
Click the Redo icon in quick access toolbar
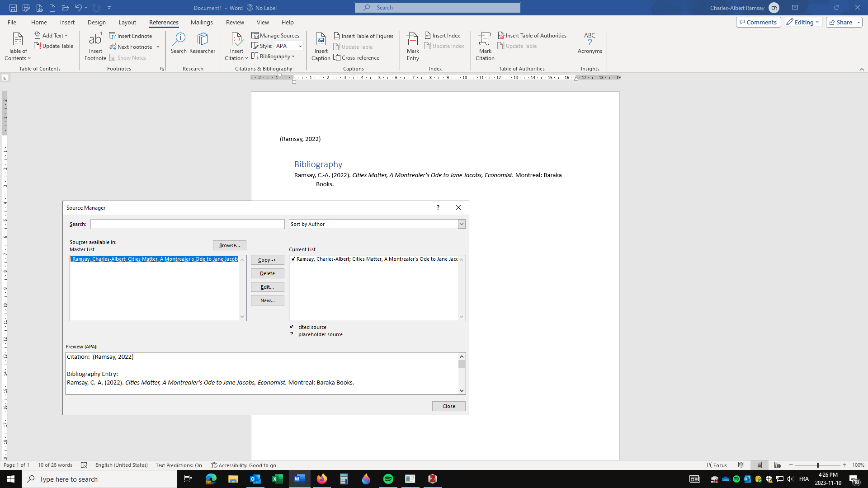(96, 8)
